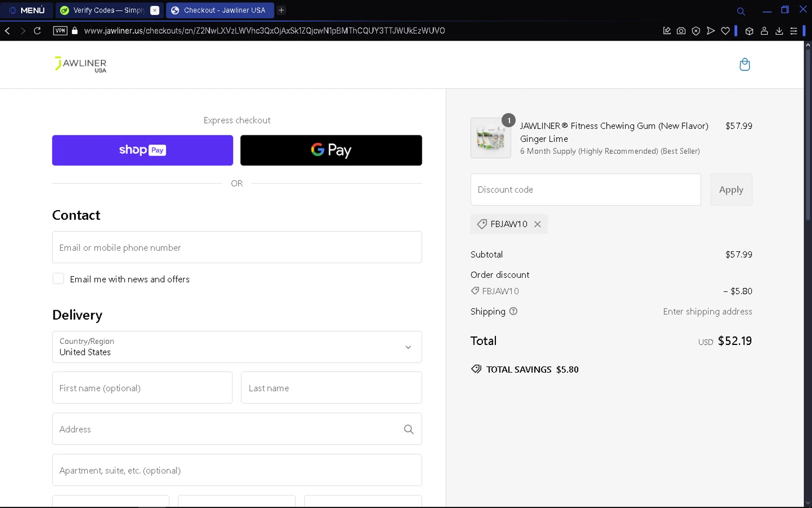Click the Last name field
812x508 pixels.
tap(331, 388)
